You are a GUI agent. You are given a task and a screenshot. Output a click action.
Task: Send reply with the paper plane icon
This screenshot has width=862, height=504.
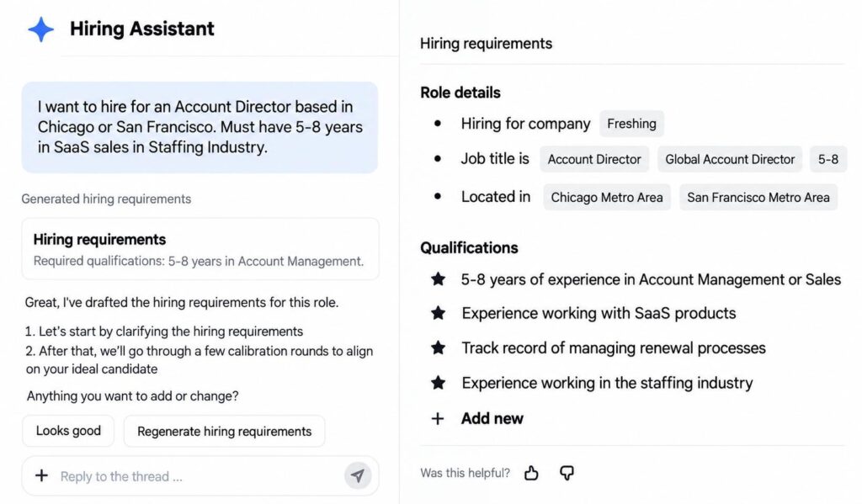coord(358,475)
